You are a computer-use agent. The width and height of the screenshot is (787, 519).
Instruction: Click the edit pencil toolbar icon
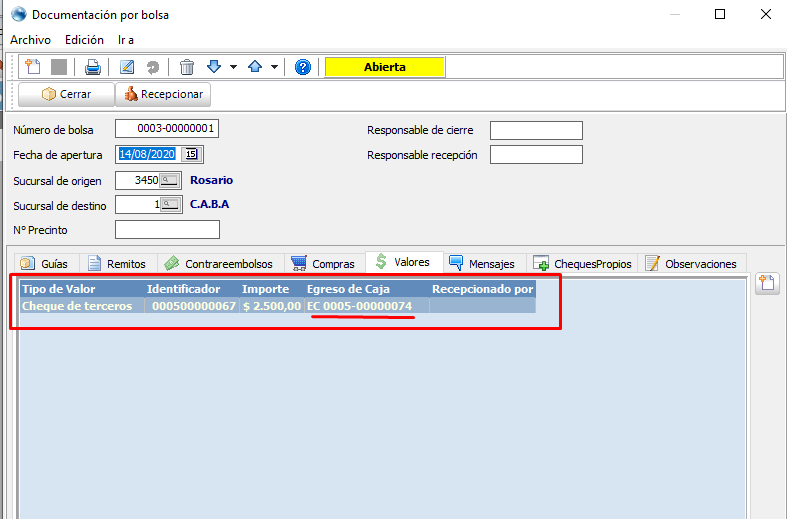point(127,67)
